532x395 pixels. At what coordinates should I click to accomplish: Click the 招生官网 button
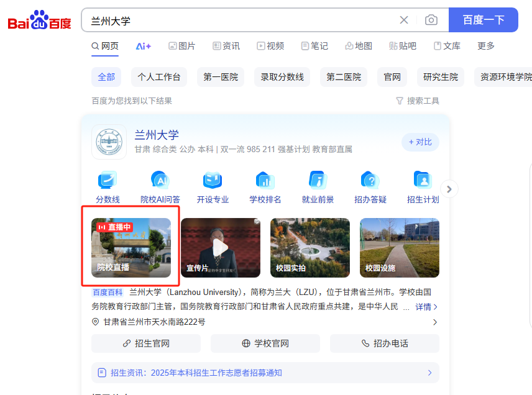coord(146,343)
